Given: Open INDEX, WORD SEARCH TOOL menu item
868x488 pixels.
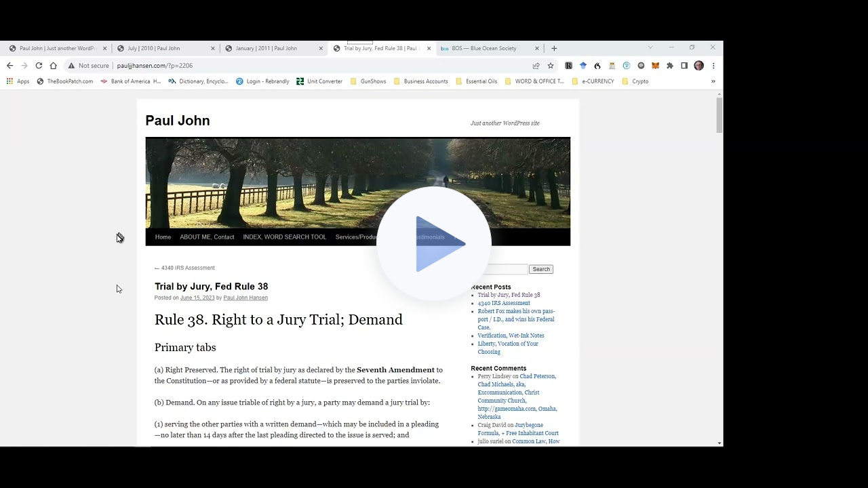Looking at the screenshot, I should [284, 237].
